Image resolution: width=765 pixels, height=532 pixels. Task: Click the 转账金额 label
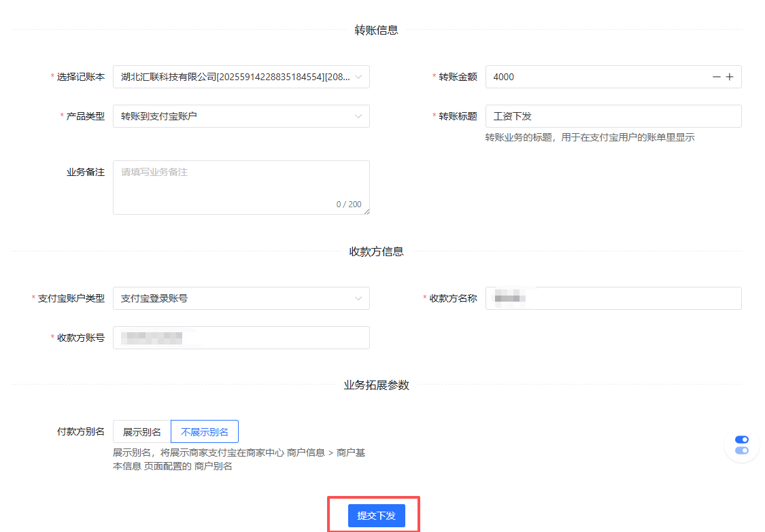click(458, 77)
